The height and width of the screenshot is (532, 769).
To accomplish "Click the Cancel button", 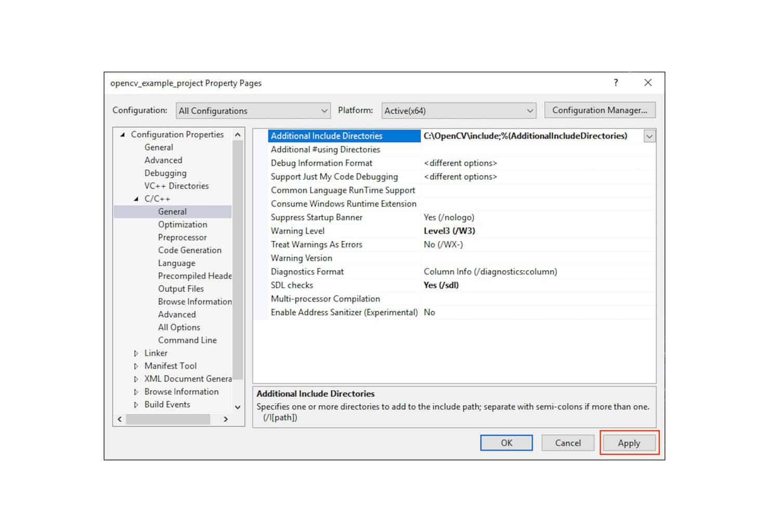I will tap(568, 443).
